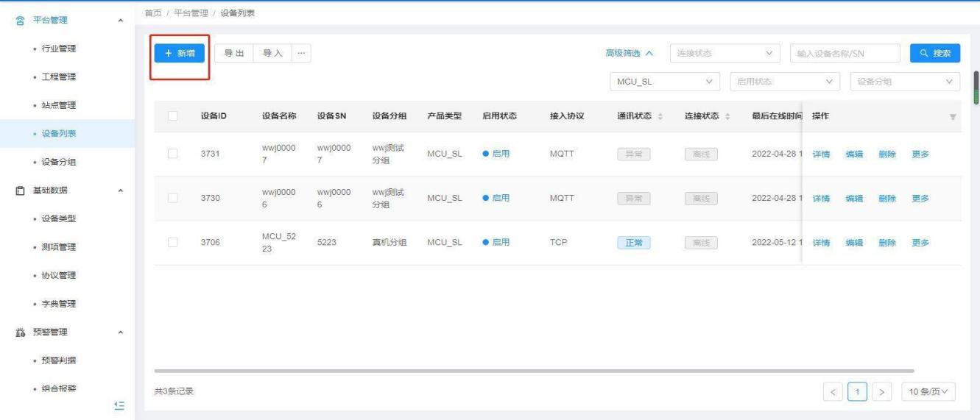
Task: Sort by 连接状态 column sort arrows
Action: tap(727, 116)
